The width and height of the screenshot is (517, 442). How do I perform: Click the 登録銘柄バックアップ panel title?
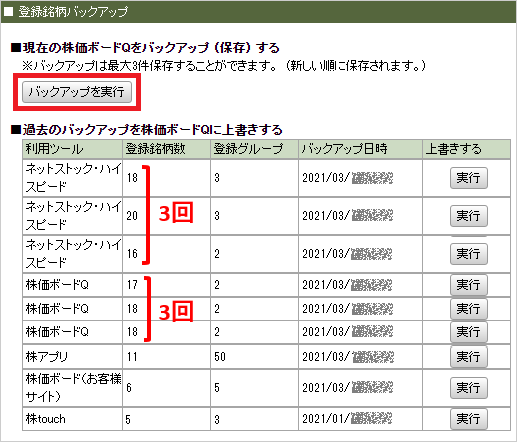tap(73, 12)
